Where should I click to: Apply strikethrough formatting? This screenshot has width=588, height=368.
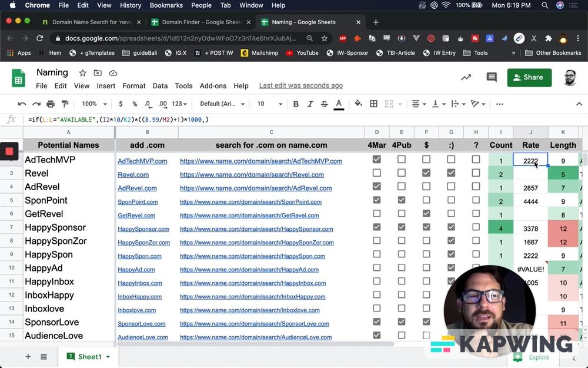tap(324, 104)
